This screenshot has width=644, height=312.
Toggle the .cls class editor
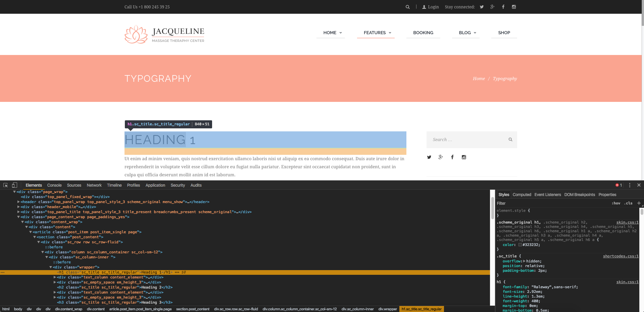click(x=628, y=203)
